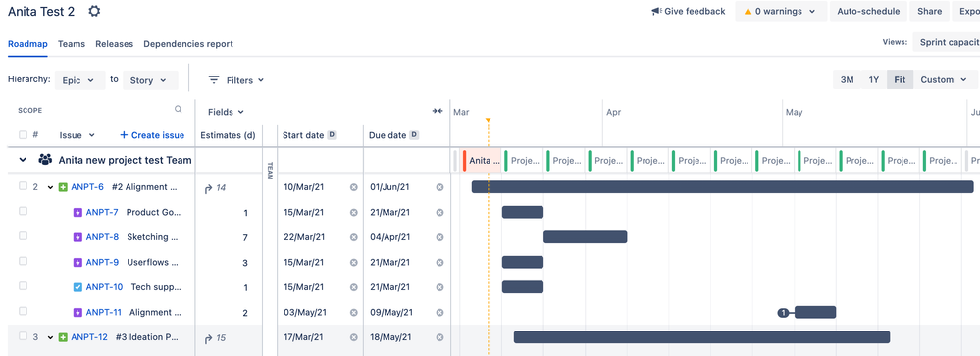The height and width of the screenshot is (356, 980).
Task: Open the Dependencies report tab
Action: click(x=188, y=44)
